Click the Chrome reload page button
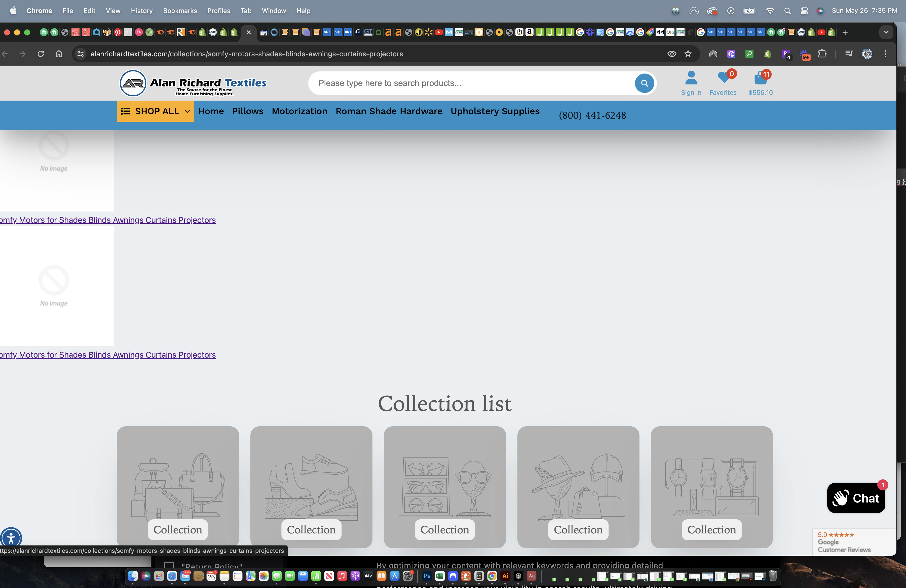The width and height of the screenshot is (906, 588). point(41,54)
